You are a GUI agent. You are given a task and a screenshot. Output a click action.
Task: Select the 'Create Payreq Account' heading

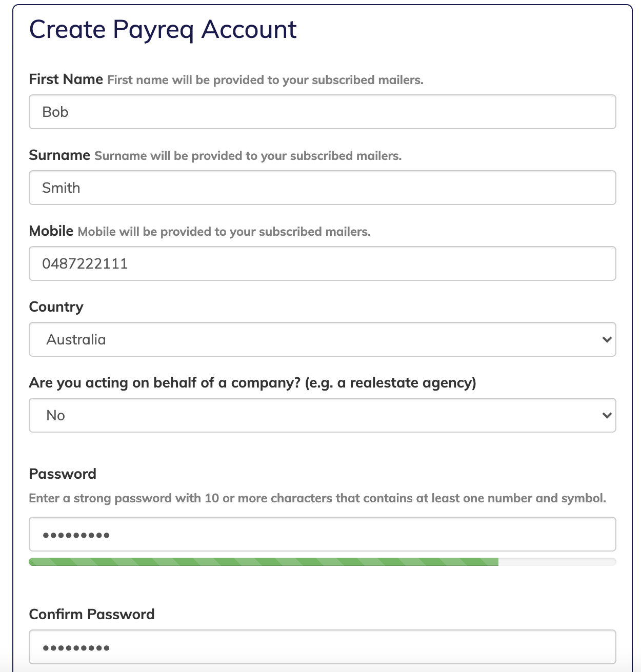click(163, 30)
